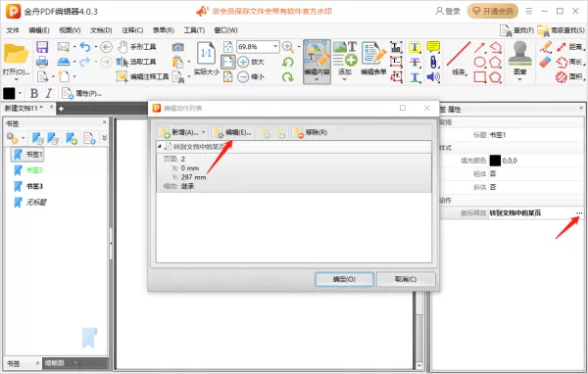
Task: Select the underline text T icon
Action: [x=415, y=76]
